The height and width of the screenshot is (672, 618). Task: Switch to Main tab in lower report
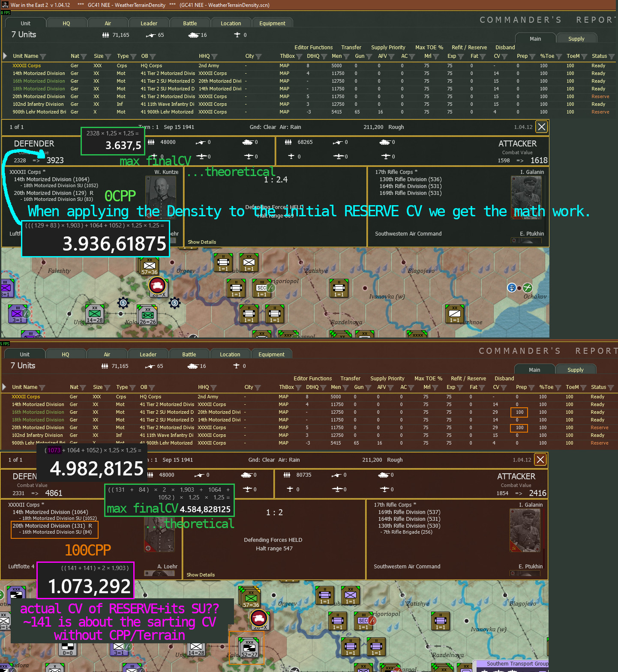[x=534, y=370]
